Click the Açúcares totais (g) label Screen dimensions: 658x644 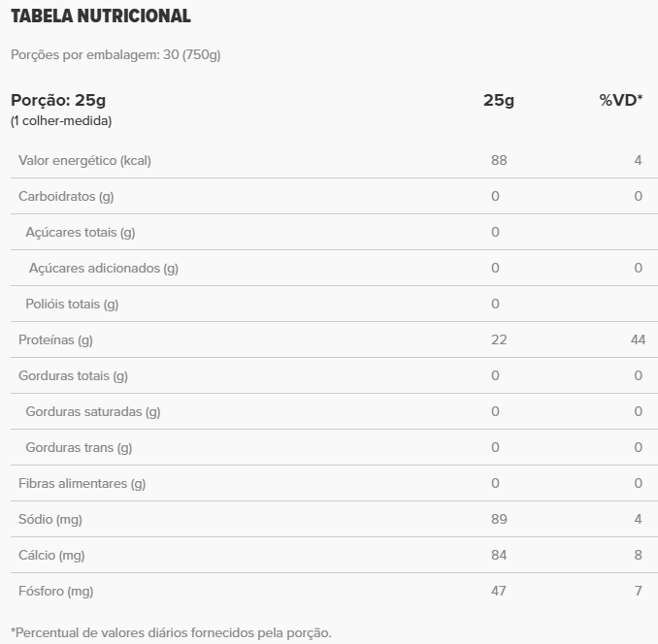tap(81, 232)
